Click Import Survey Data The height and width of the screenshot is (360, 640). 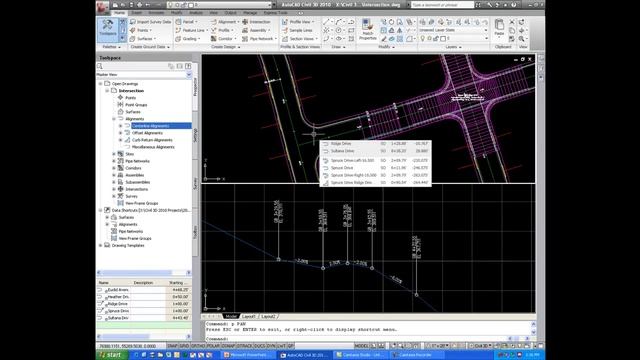[151, 22]
